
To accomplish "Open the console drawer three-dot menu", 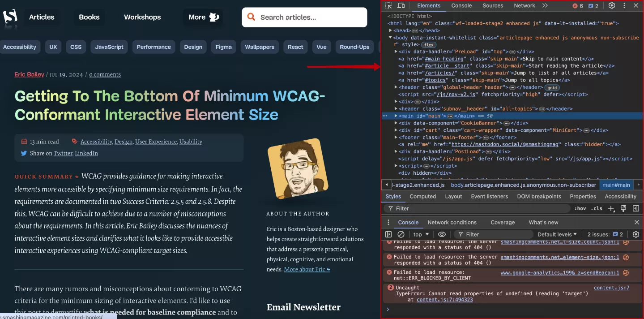I will [388, 222].
